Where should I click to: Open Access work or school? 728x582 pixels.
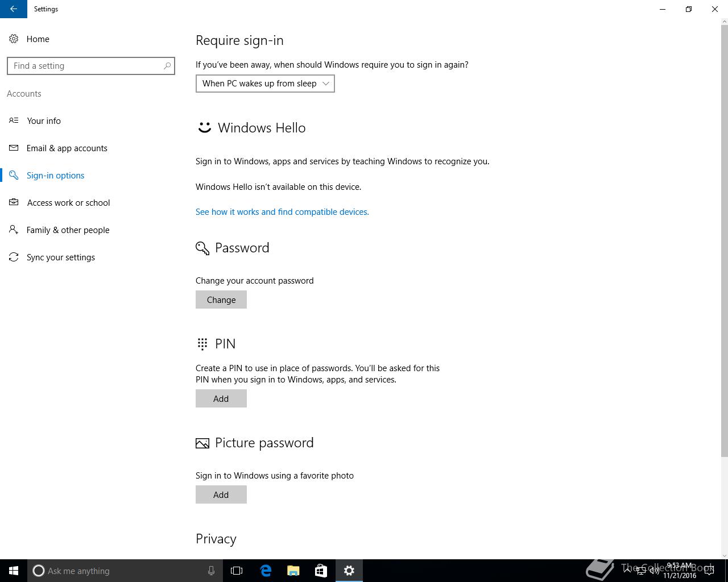(x=69, y=202)
